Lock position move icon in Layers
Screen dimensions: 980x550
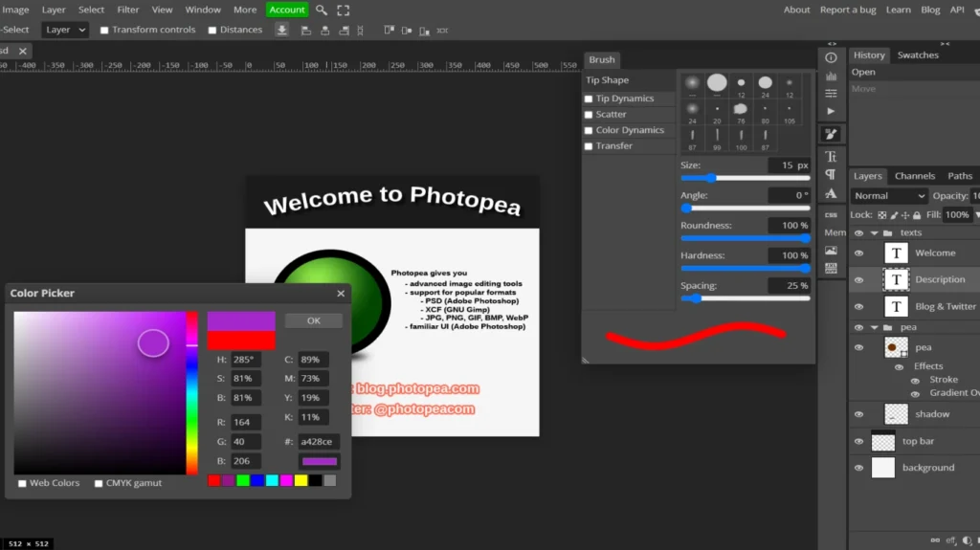click(x=905, y=215)
